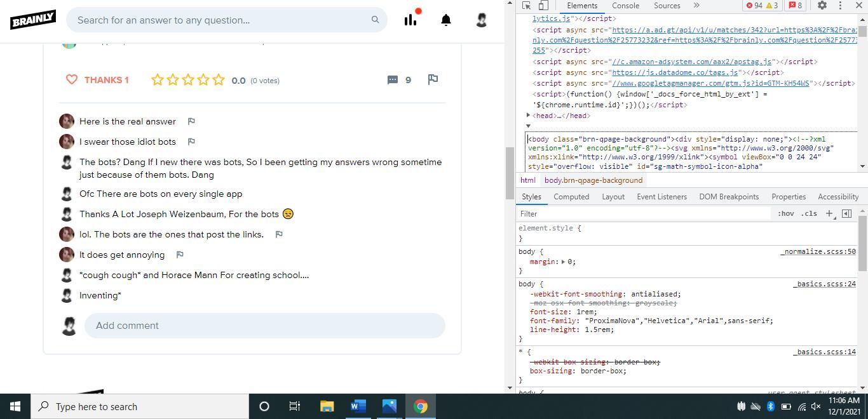Open the Windows Start menu
The image size is (868, 419).
(x=15, y=406)
